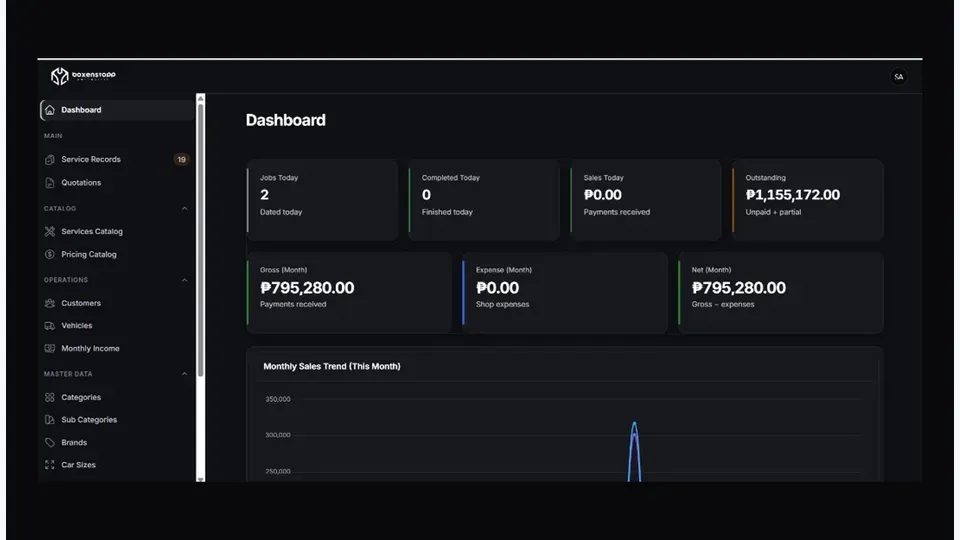Screen dimensions: 960x540
Task: Open Car Sizes list
Action: pyautogui.click(x=117, y=465)
